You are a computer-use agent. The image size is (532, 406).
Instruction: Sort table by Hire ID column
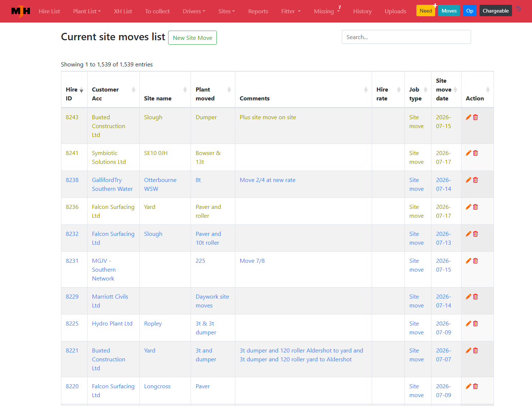pos(74,90)
